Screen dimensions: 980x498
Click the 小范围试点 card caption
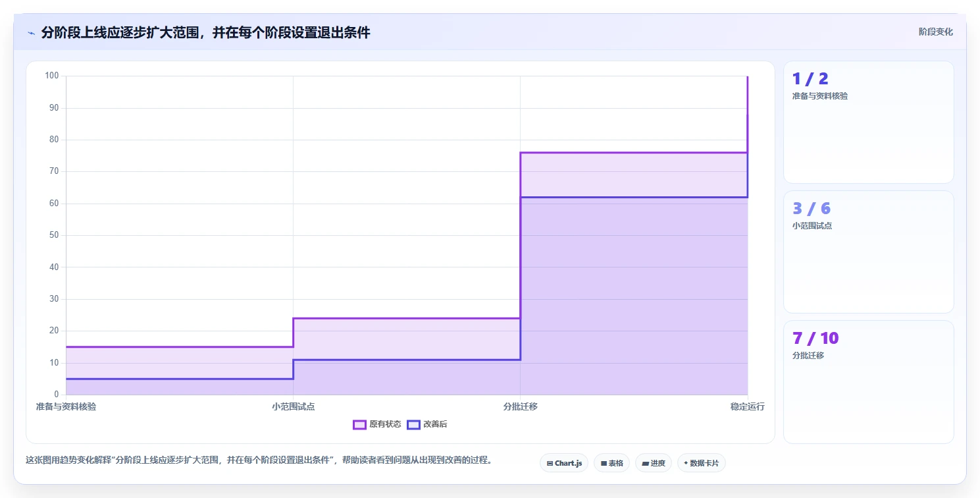[x=812, y=225]
